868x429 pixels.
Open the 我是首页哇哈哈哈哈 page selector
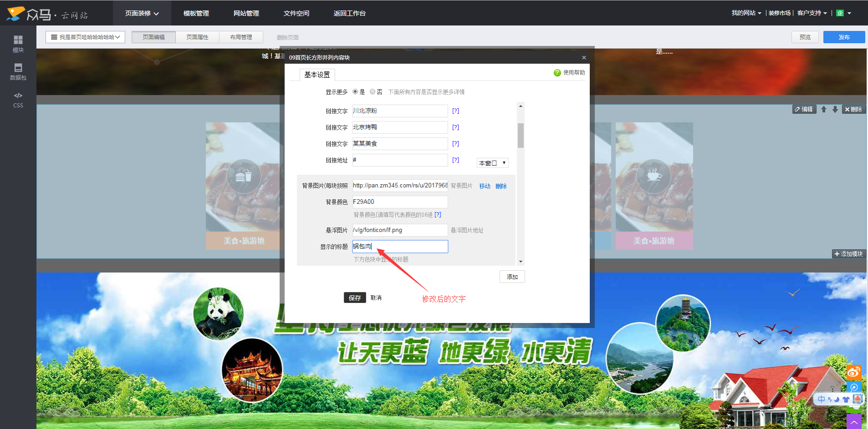click(x=85, y=37)
